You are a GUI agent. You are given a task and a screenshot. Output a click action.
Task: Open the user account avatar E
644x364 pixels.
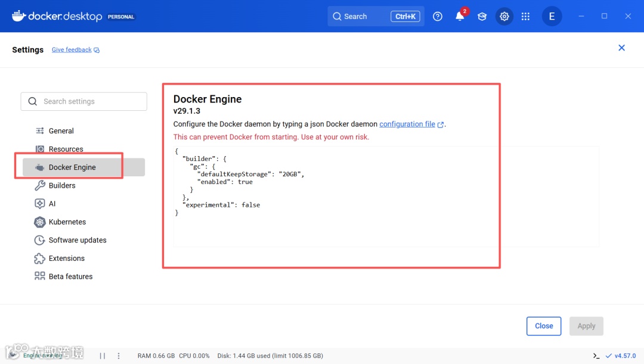coord(552,17)
